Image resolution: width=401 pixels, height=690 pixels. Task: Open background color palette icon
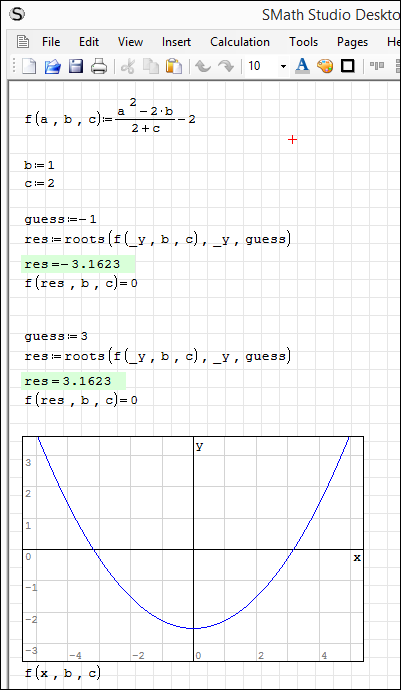point(325,66)
